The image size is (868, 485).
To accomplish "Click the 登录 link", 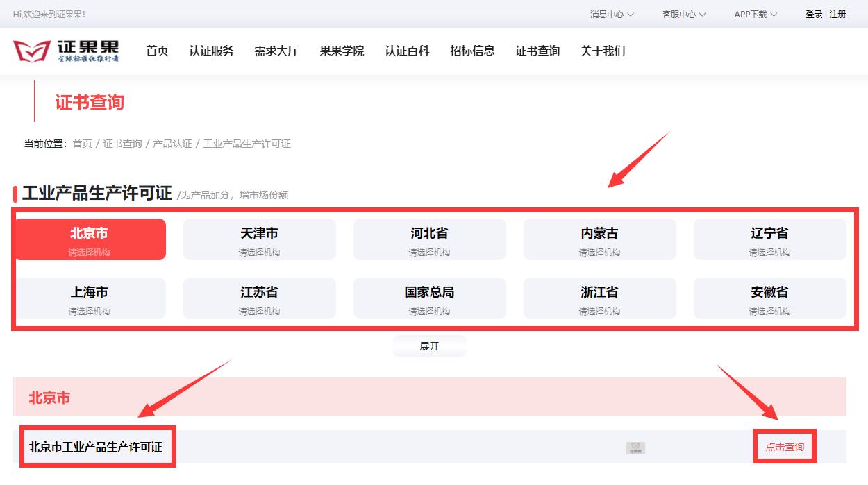I will coord(813,14).
